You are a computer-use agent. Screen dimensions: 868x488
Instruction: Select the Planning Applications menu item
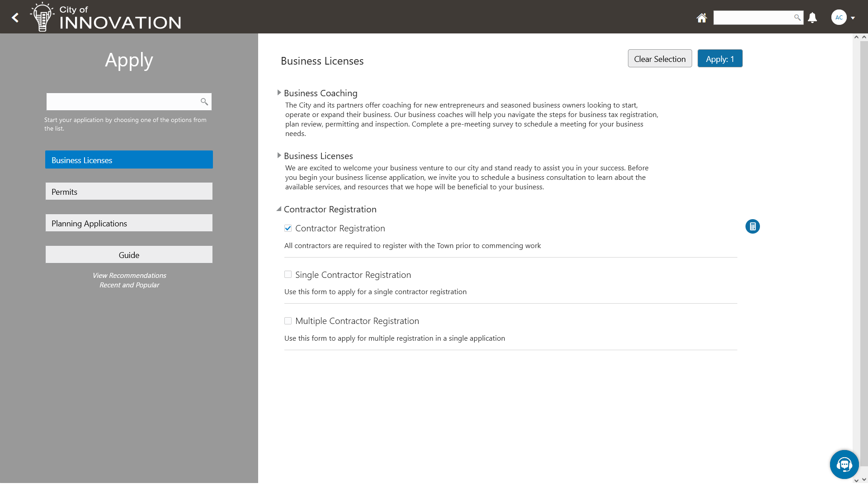point(129,222)
